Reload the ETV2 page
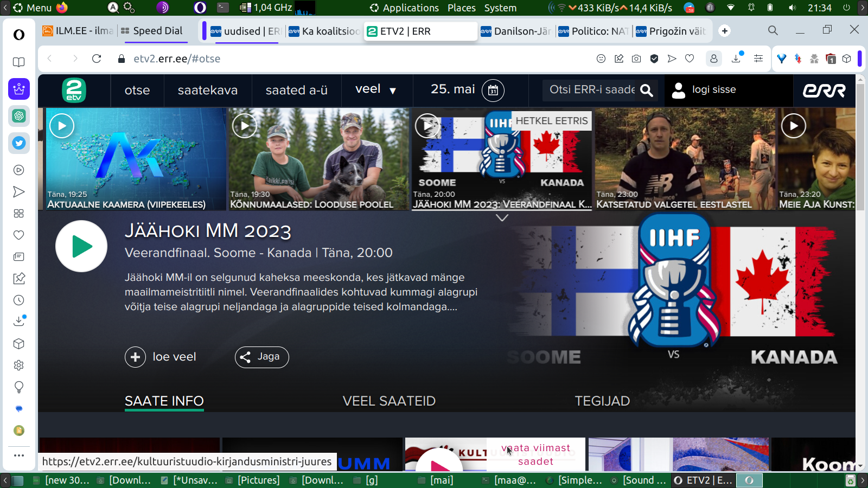Viewport: 868px width, 488px height. pos(97,59)
